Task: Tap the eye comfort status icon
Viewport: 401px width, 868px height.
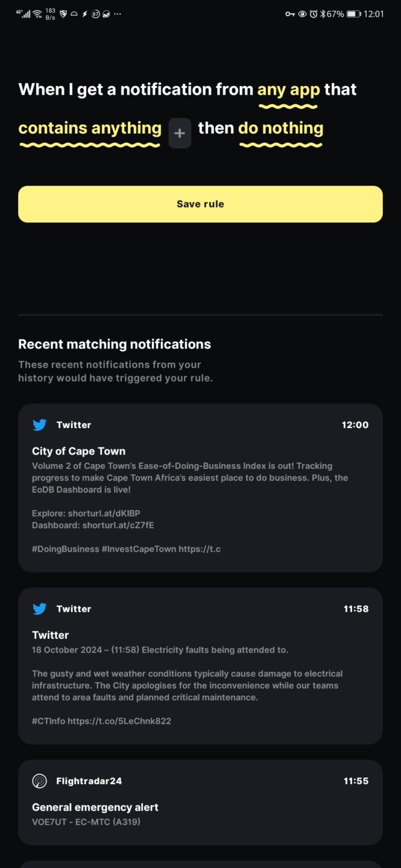Action: pos(302,14)
